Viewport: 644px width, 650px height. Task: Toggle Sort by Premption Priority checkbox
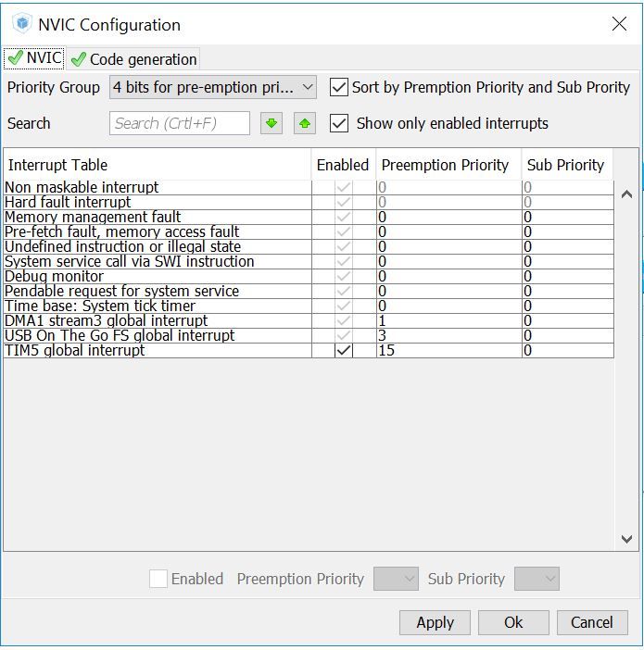339,87
